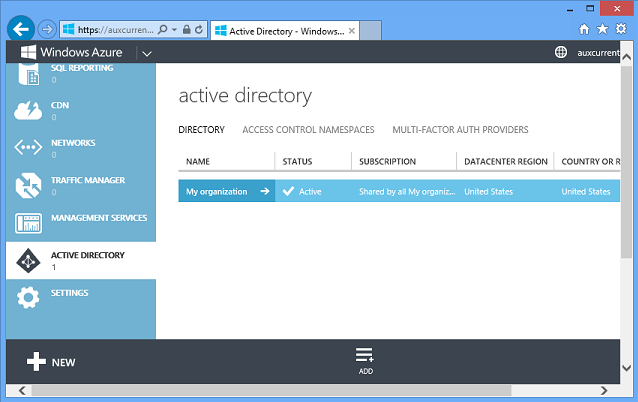This screenshot has height=402, width=638.
Task: Click the COUNTRY OR REGION column header
Action: point(587,162)
